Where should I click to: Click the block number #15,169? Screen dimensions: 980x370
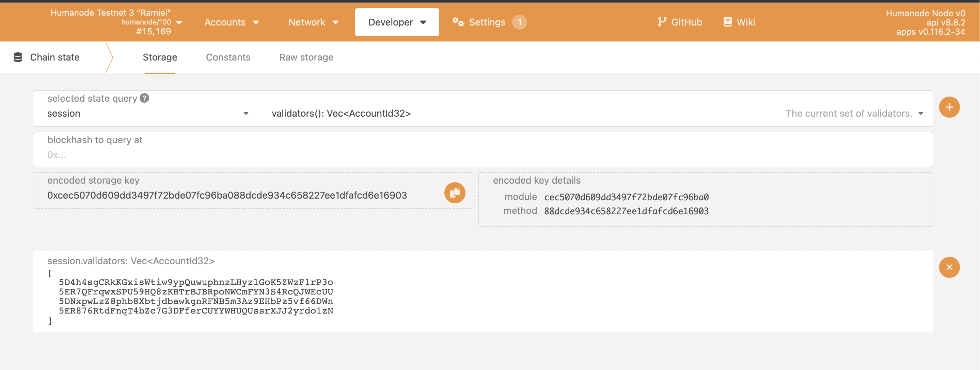(x=153, y=32)
